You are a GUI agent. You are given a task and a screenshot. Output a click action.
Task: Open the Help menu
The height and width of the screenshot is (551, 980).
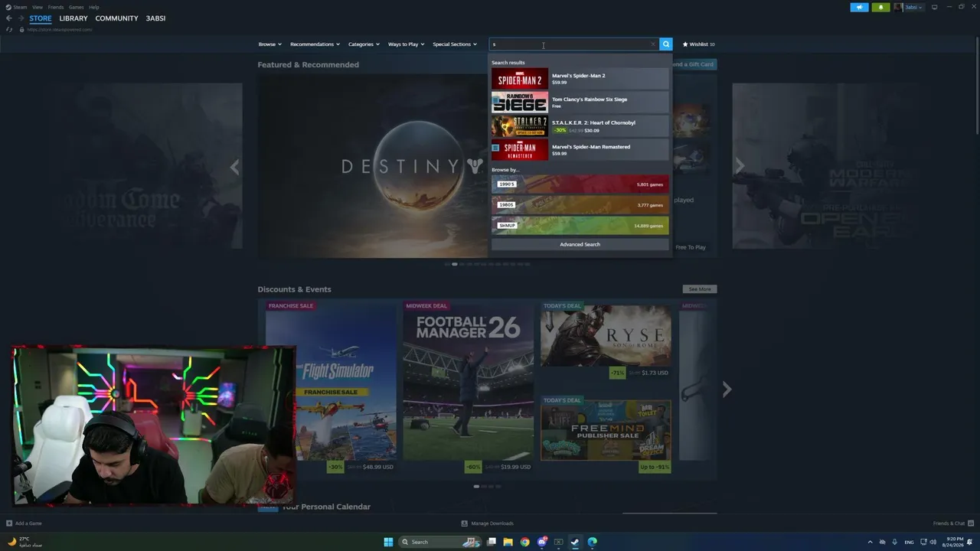point(94,7)
